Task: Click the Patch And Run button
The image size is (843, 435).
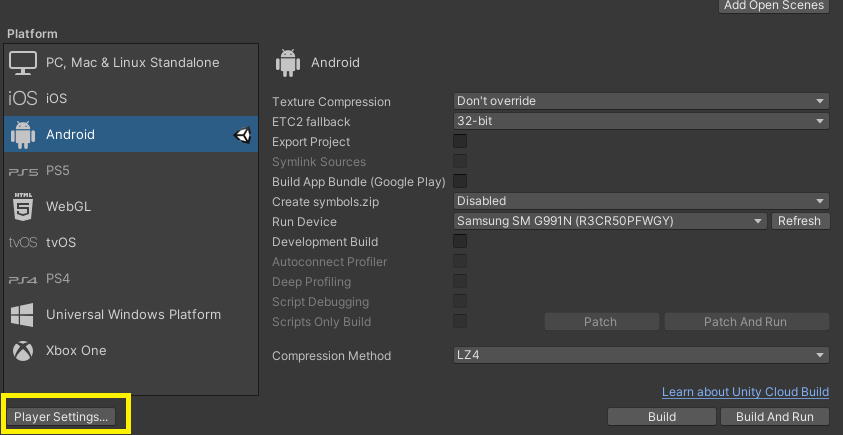Action: (746, 322)
